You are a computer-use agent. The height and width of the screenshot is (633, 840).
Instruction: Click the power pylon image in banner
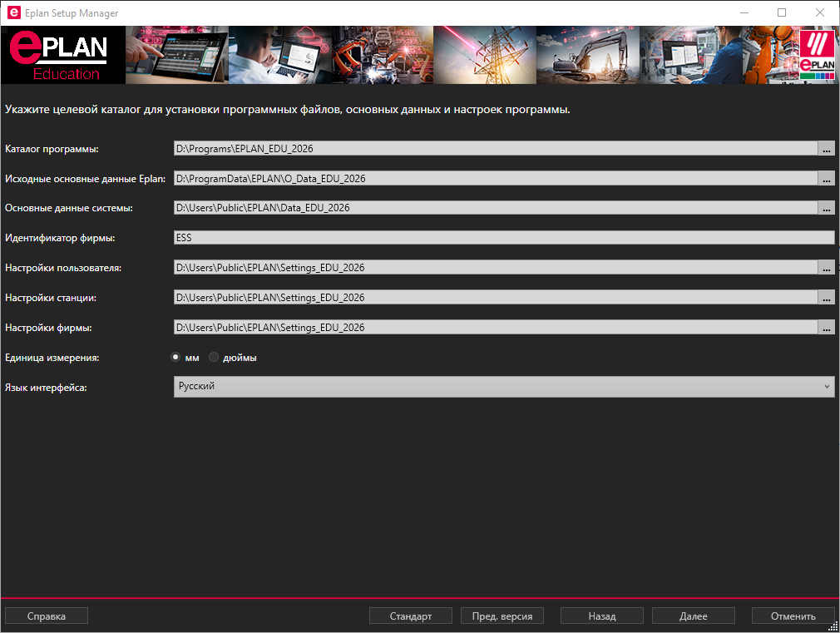pos(485,55)
